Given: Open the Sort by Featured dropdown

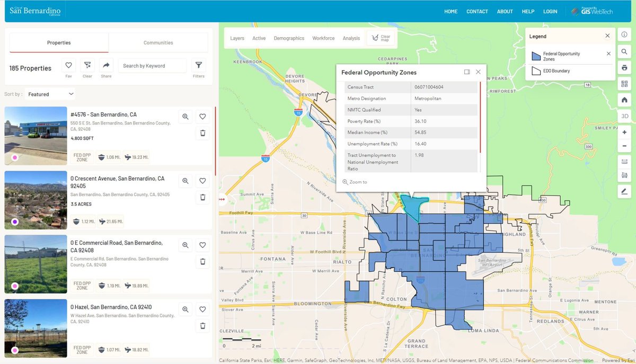Looking at the screenshot, I should click(50, 94).
